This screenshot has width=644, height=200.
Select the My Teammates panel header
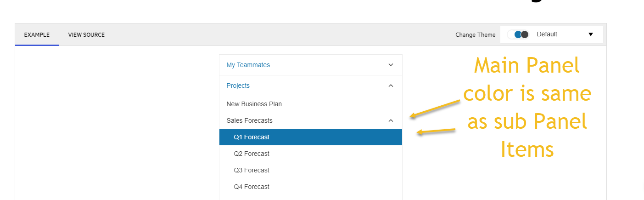point(248,65)
